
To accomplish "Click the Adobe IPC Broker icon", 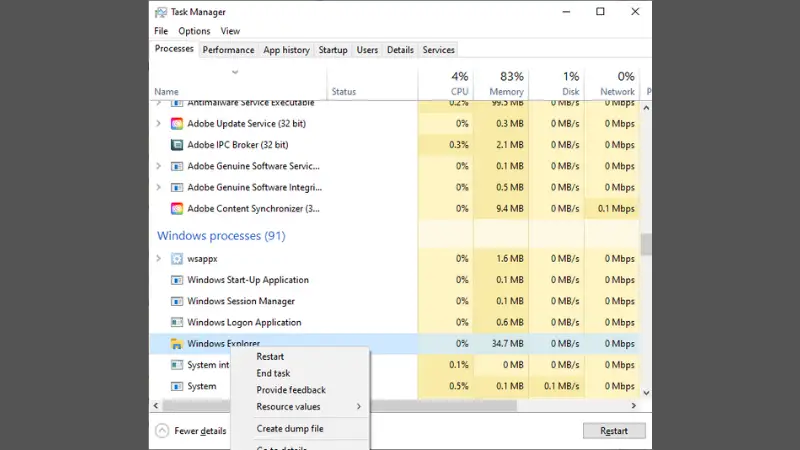I will [x=177, y=145].
